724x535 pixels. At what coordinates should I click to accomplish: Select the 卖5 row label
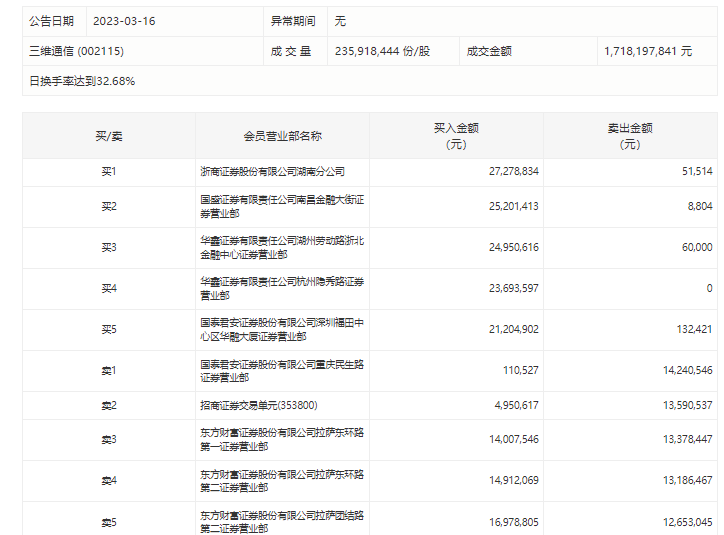tap(109, 523)
